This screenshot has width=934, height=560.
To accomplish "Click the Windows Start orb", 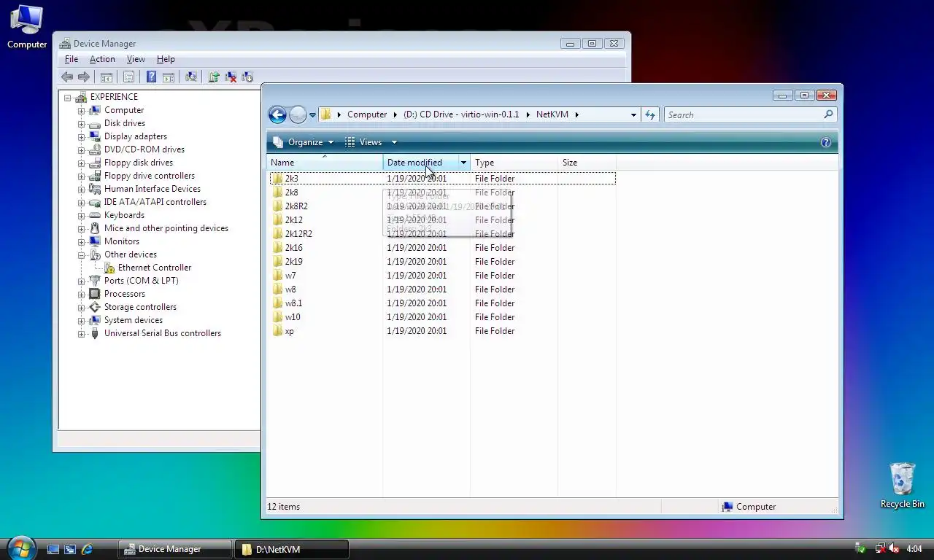I will [21, 548].
